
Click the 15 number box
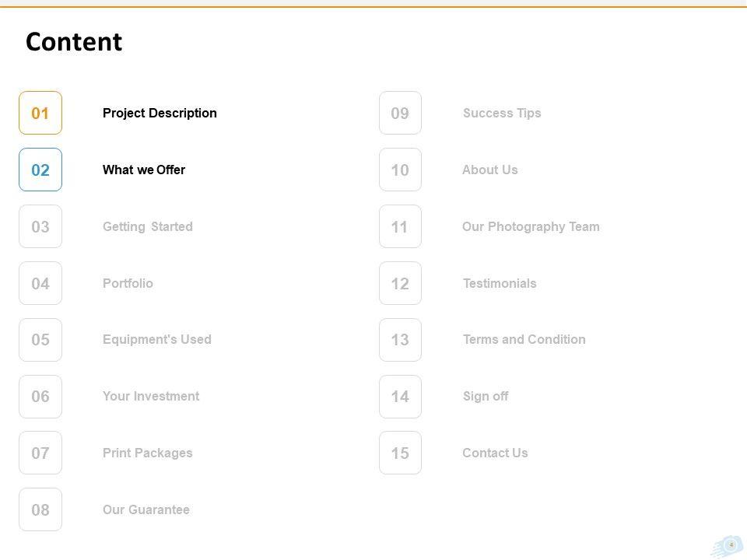400,453
